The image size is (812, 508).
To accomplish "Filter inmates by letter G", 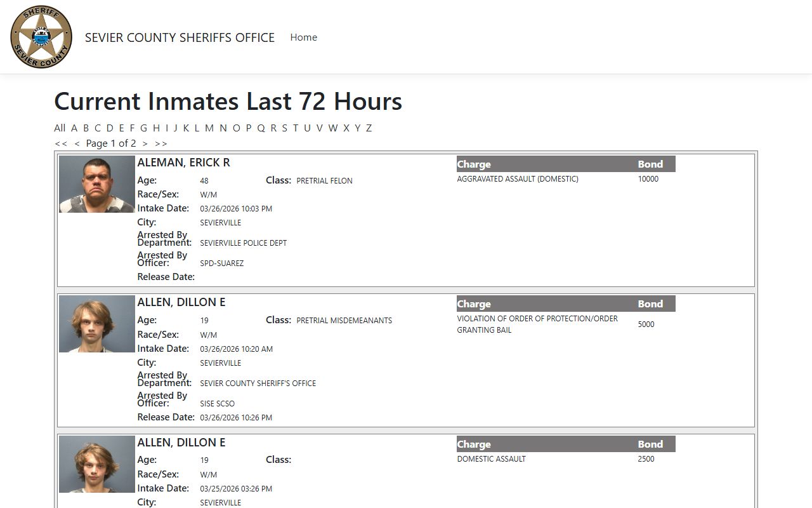I will 143,128.
